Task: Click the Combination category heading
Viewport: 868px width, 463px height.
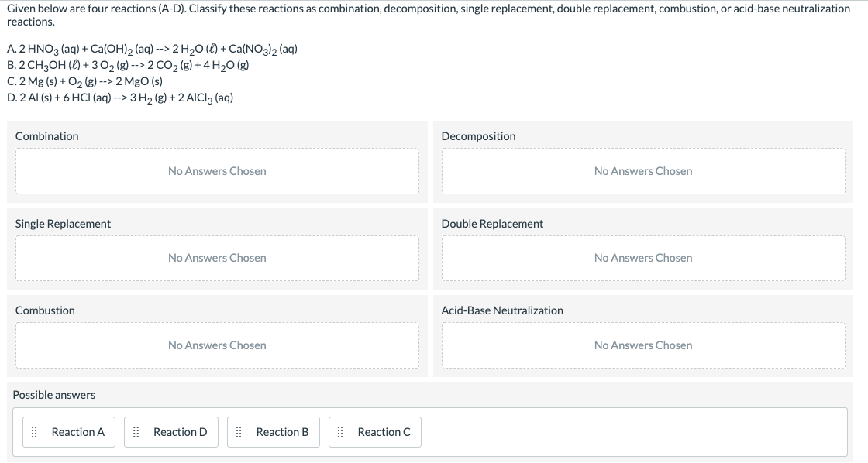Action: 47,136
